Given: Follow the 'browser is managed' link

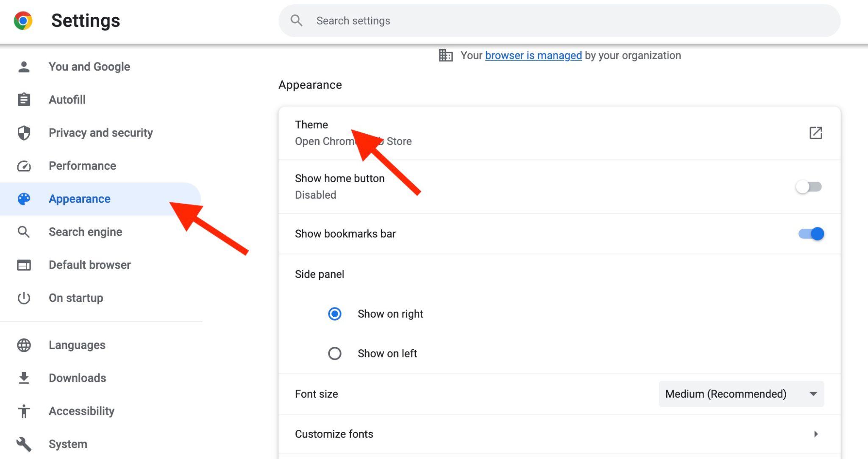Looking at the screenshot, I should (533, 55).
